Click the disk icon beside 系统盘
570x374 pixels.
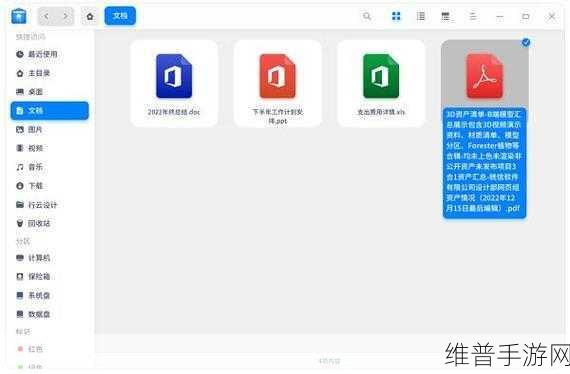pos(20,295)
